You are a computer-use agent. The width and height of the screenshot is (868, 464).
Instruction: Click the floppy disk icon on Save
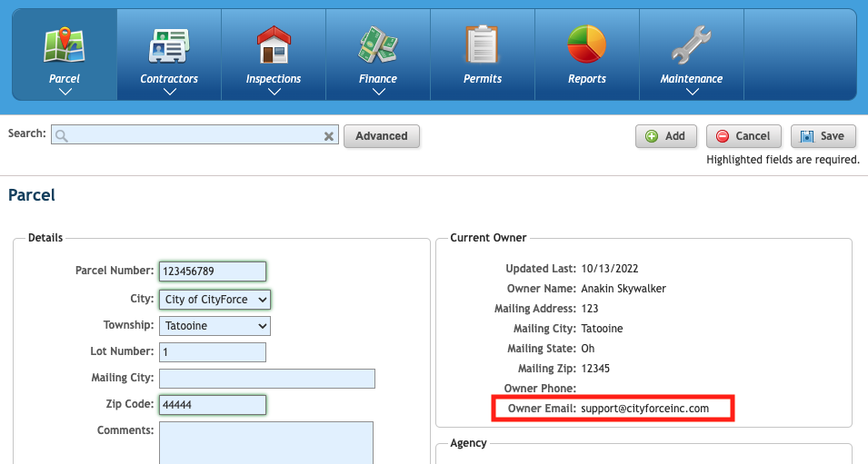pyautogui.click(x=807, y=136)
